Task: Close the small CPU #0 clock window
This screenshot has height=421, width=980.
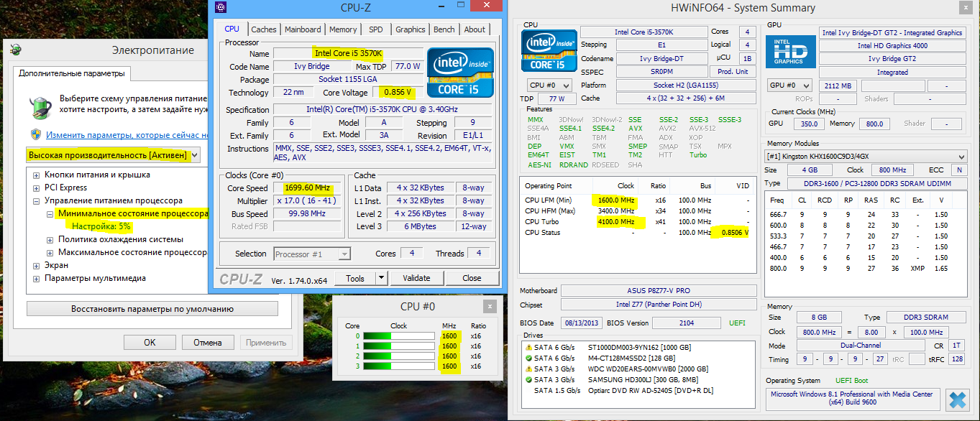Action: pyautogui.click(x=489, y=306)
